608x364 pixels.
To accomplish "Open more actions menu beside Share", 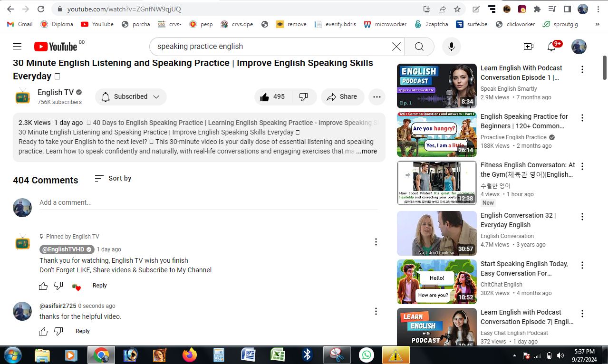I will pyautogui.click(x=377, y=96).
